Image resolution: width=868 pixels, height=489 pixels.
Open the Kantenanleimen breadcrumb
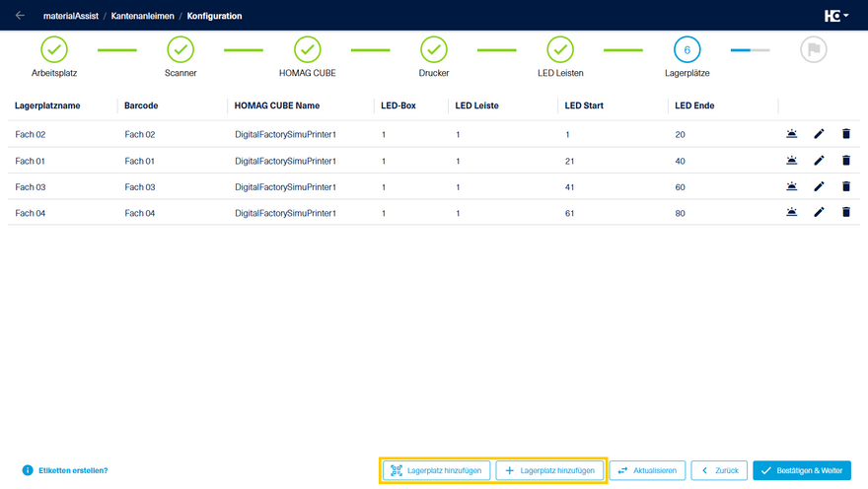(x=142, y=16)
